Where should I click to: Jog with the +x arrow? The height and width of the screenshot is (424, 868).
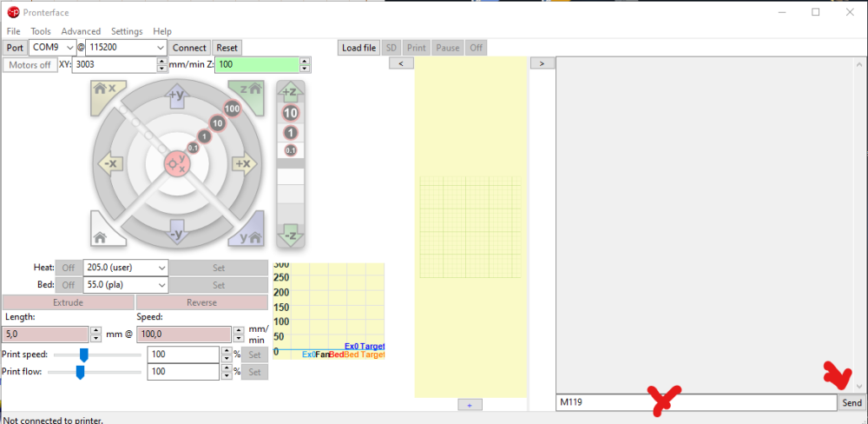pyautogui.click(x=244, y=163)
